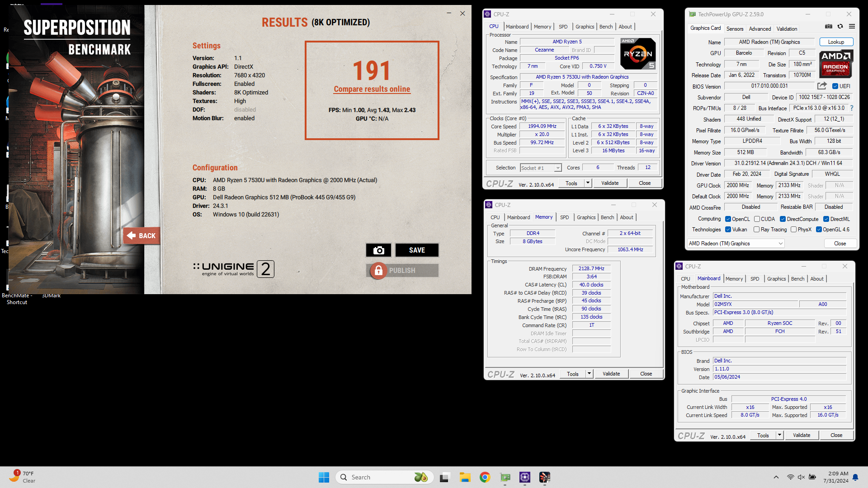868x488 pixels.
Task: Switch to the Validation tab in GPU-Z
Action: (787, 29)
